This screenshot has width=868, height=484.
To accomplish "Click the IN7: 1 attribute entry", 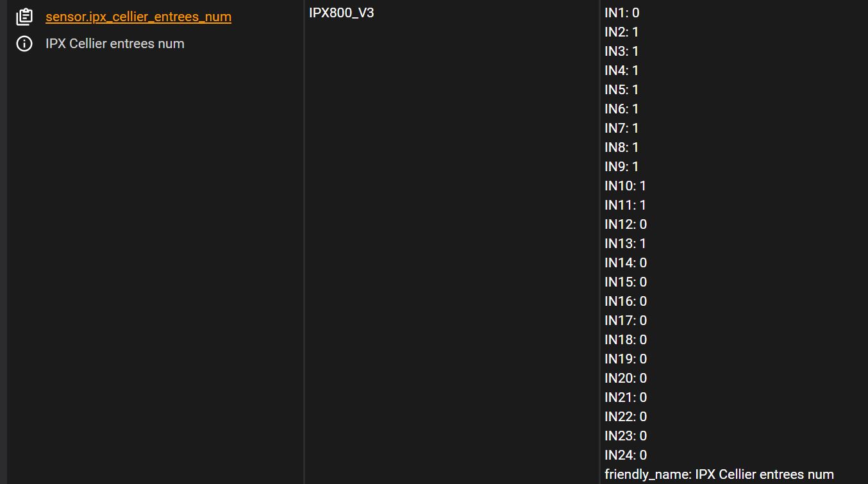I will [x=622, y=128].
